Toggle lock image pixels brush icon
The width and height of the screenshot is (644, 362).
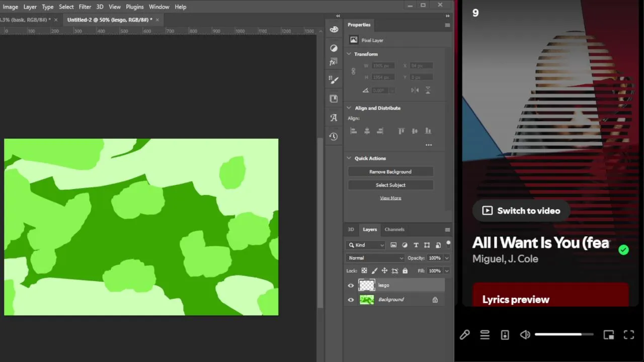[375, 270]
